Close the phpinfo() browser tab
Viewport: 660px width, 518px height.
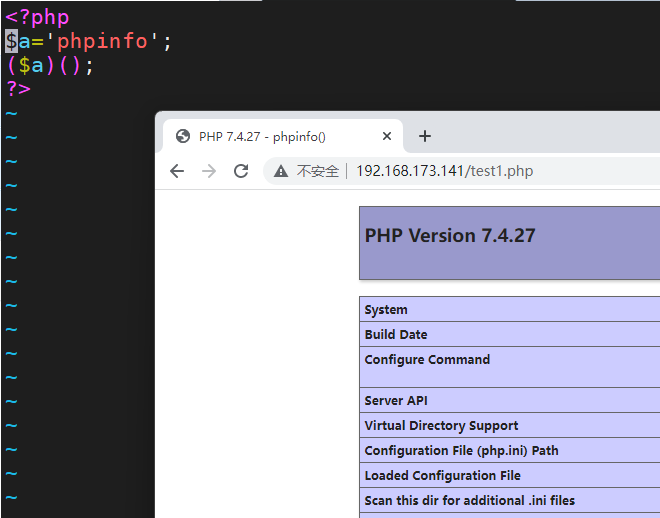click(x=387, y=137)
